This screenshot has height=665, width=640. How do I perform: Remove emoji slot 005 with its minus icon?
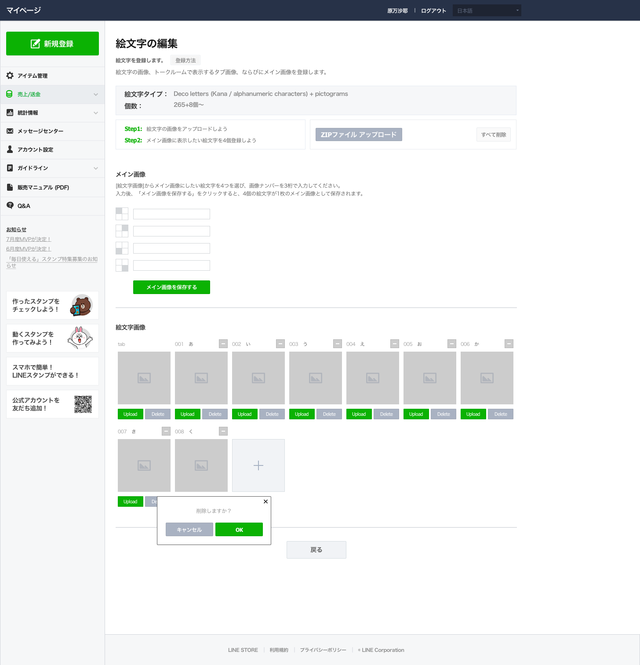pos(452,344)
